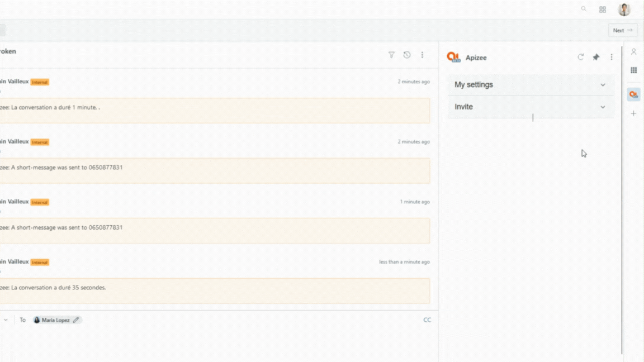Open the reply type dropdown chevron
This screenshot has width=644, height=362.
tap(6, 320)
